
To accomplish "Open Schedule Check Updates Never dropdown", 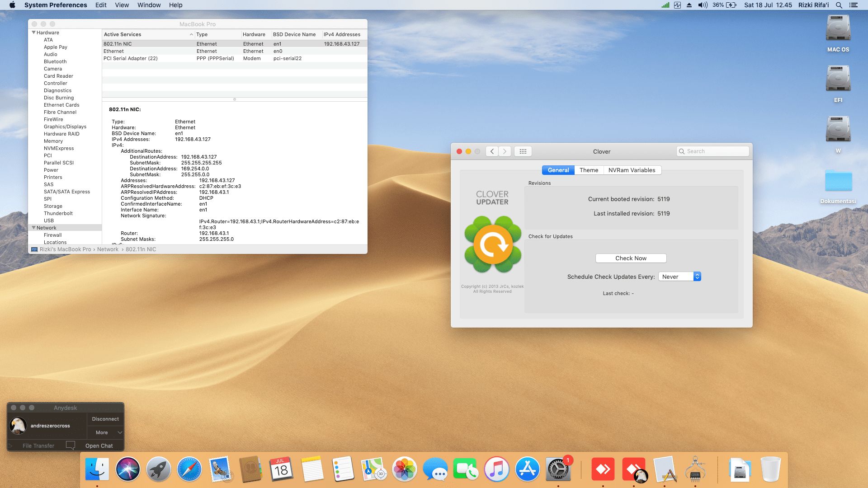I will (x=679, y=277).
